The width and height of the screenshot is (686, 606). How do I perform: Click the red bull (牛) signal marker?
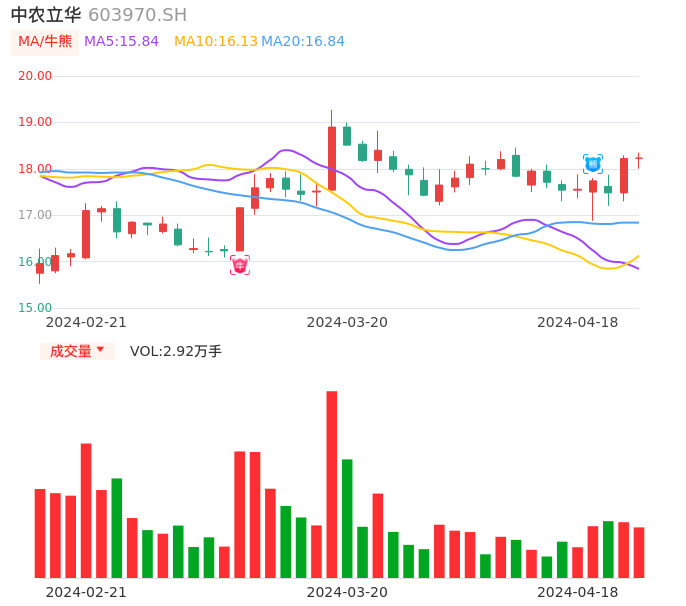coord(240,265)
